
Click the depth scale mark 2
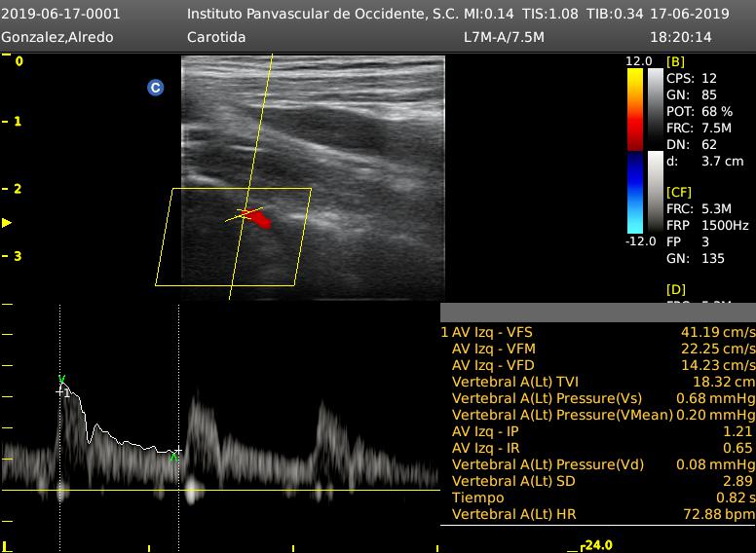pos(18,189)
